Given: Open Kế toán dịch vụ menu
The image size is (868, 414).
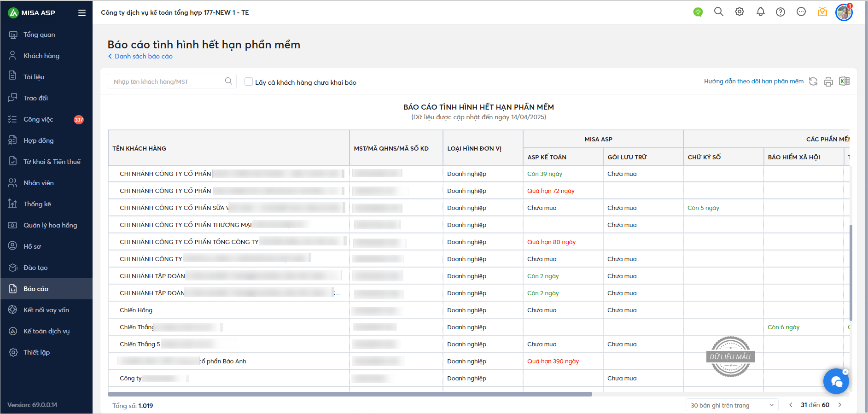Looking at the screenshot, I should (x=46, y=331).
